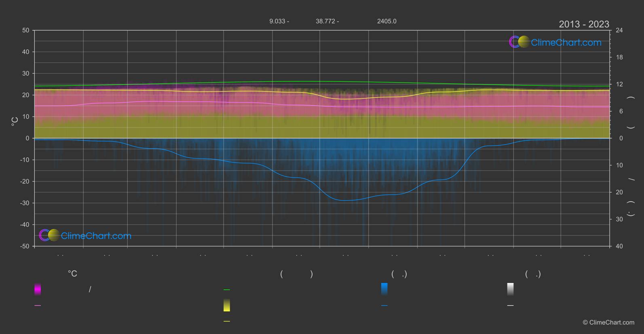Click the rotated °C left axis label

click(x=15, y=121)
